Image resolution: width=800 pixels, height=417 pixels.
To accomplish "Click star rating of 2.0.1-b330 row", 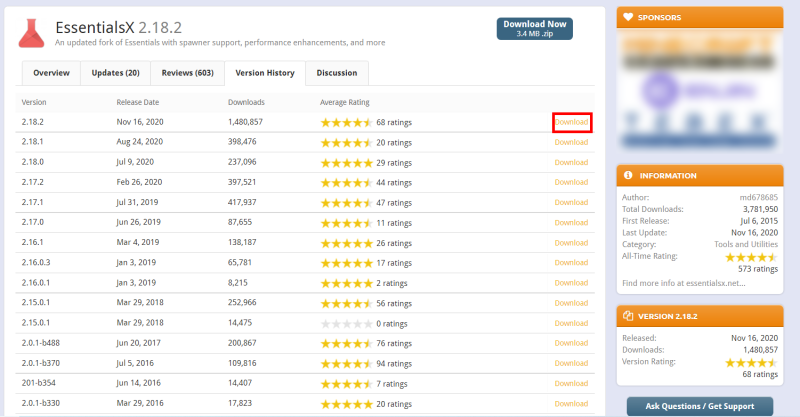I will pyautogui.click(x=346, y=404).
